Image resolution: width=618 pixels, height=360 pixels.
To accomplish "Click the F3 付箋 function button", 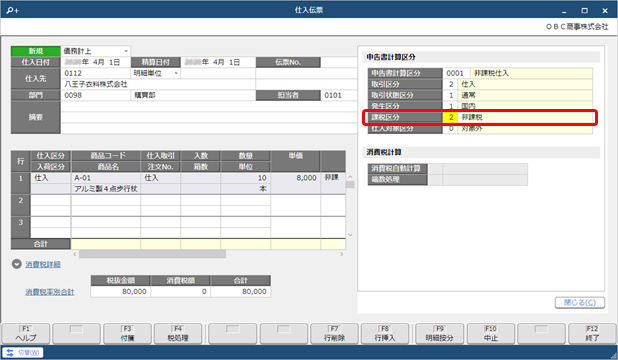I will [127, 334].
